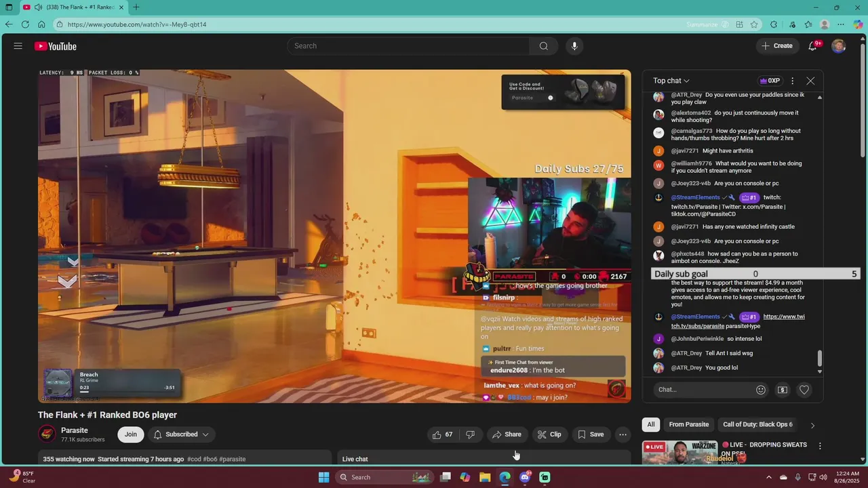Image resolution: width=868 pixels, height=488 pixels.
Task: Send a heart reaction in chat
Action: (804, 390)
